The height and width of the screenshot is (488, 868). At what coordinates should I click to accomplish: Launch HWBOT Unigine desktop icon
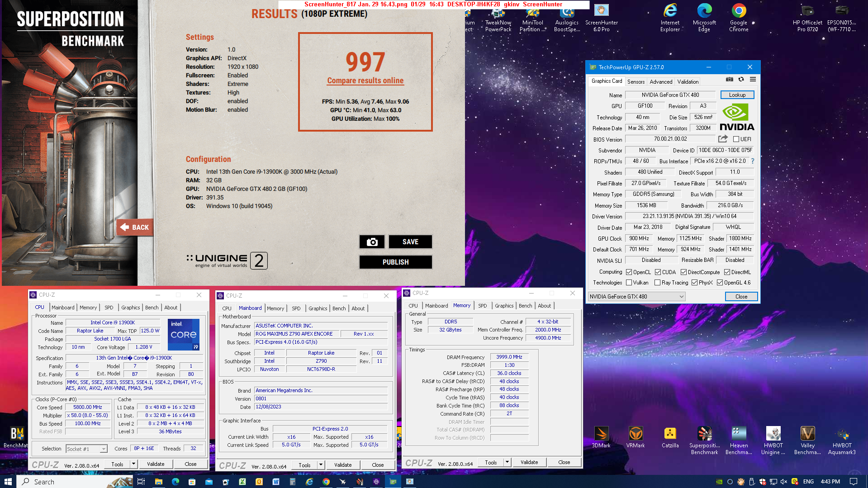tap(773, 441)
